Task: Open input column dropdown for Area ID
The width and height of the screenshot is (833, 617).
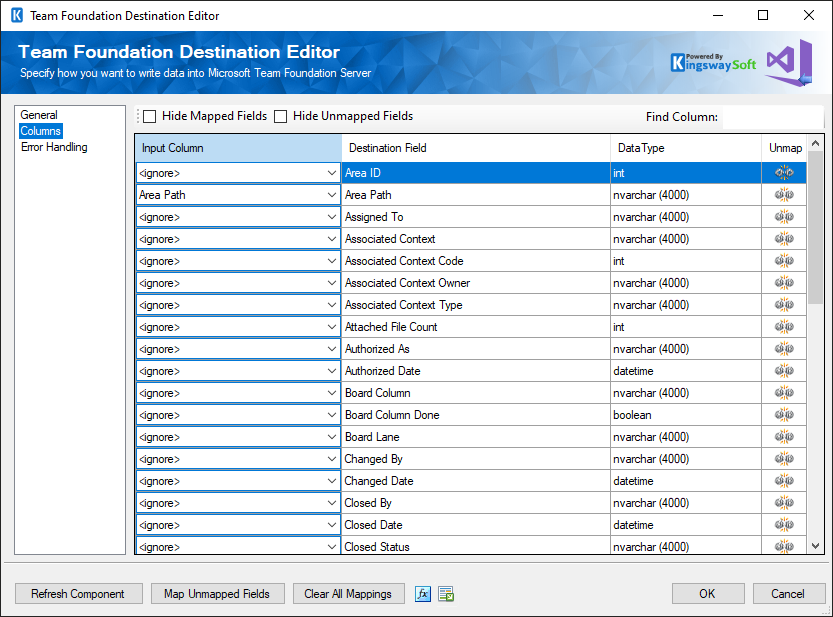Action: pyautogui.click(x=332, y=173)
